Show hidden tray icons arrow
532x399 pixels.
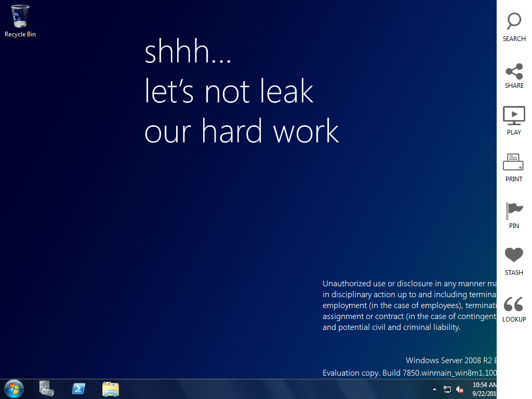(434, 389)
